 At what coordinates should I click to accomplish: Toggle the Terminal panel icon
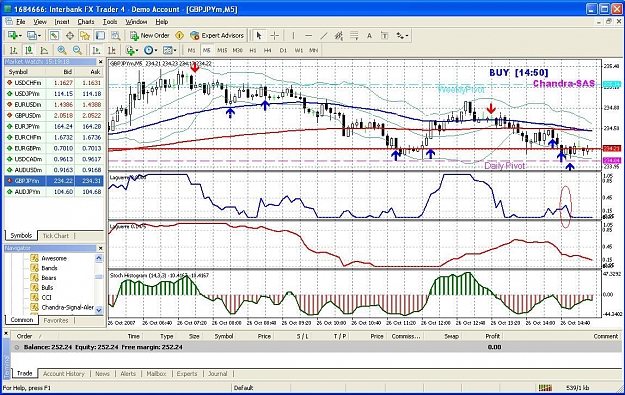100,35
